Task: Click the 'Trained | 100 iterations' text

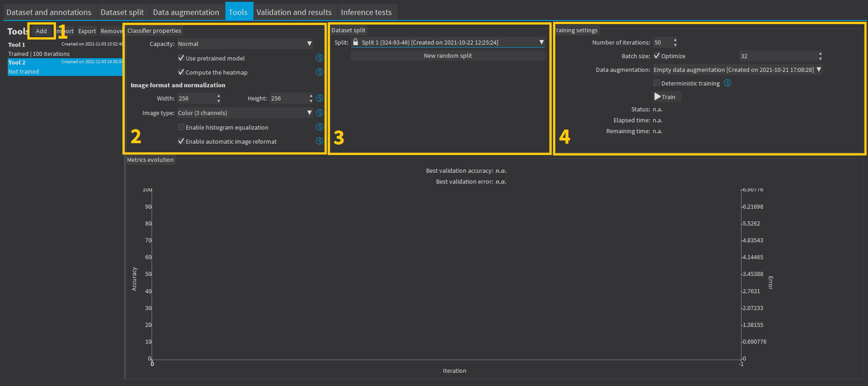Action: (x=39, y=54)
